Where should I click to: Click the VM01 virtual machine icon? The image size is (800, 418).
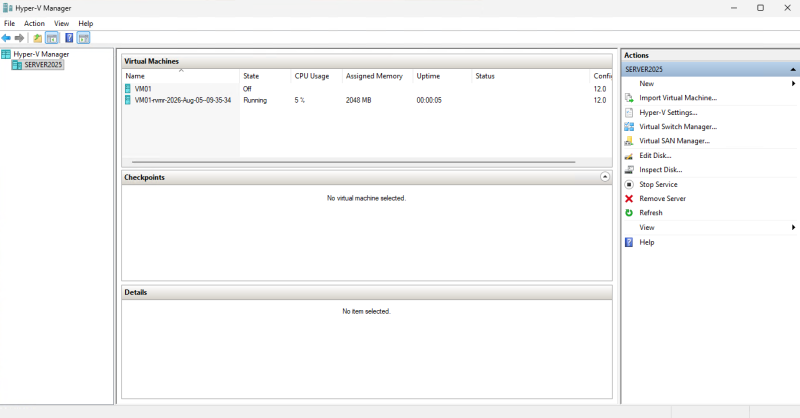click(128, 88)
